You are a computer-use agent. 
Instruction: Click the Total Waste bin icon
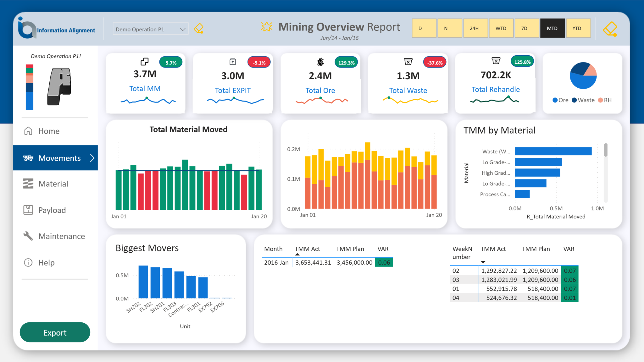pyautogui.click(x=408, y=62)
